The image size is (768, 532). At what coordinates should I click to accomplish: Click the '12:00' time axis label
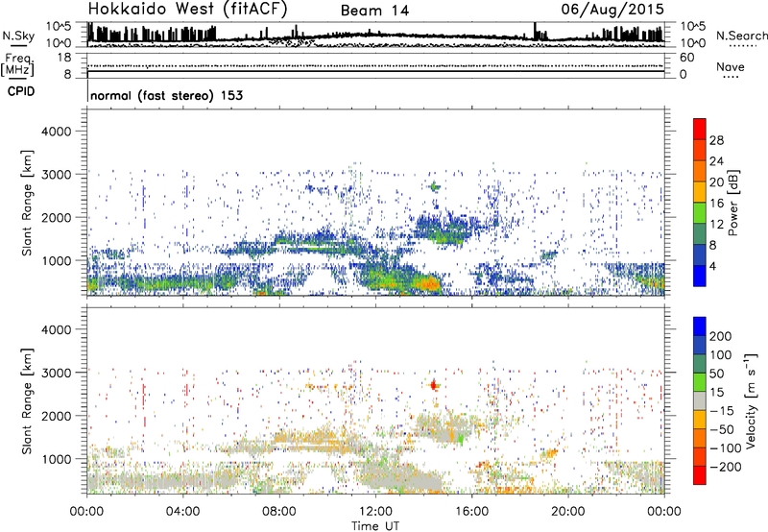[x=375, y=512]
